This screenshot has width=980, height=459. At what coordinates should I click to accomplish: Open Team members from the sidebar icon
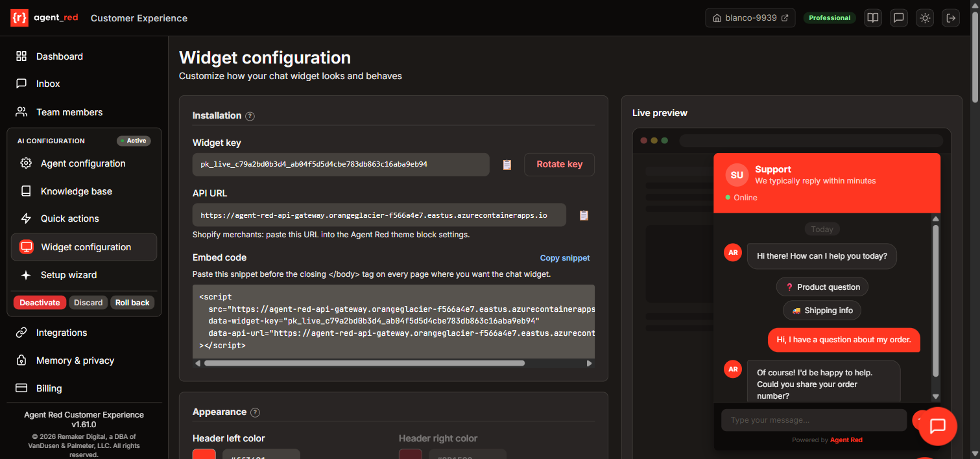[21, 112]
